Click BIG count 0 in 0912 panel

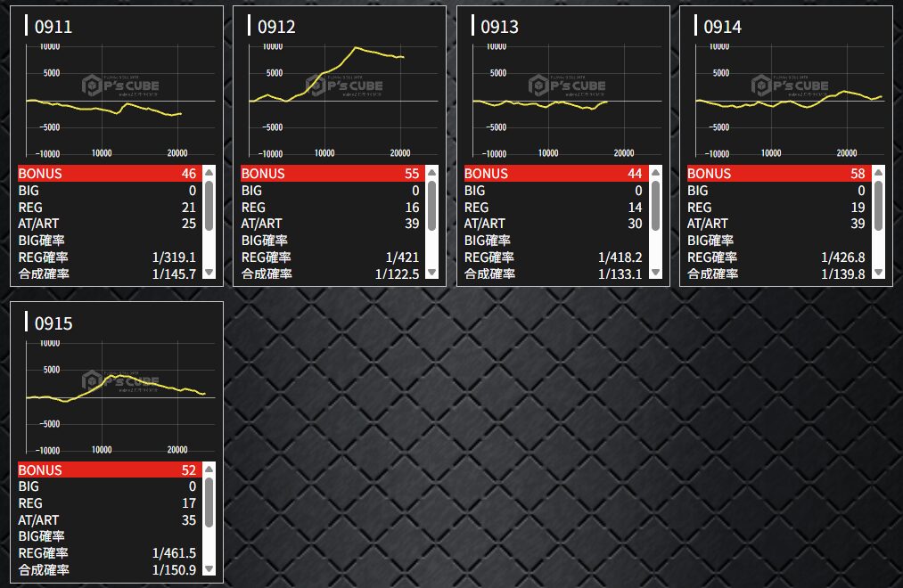pos(415,191)
